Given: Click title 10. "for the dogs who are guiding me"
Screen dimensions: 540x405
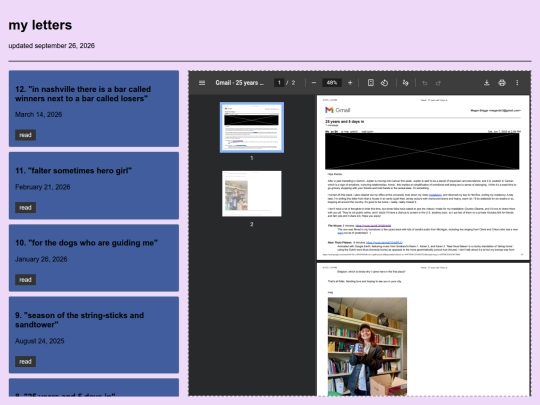Looking at the screenshot, I should [x=86, y=243].
